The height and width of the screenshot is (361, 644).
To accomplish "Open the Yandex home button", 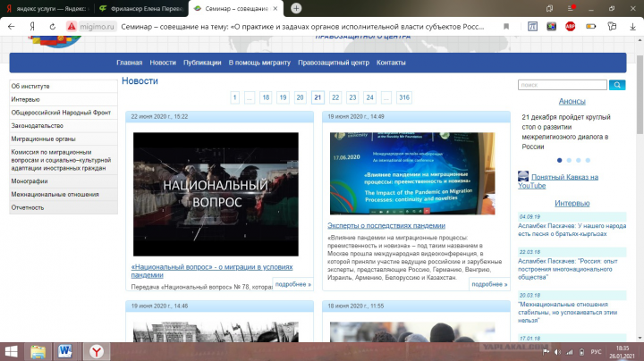I will pos(32,27).
